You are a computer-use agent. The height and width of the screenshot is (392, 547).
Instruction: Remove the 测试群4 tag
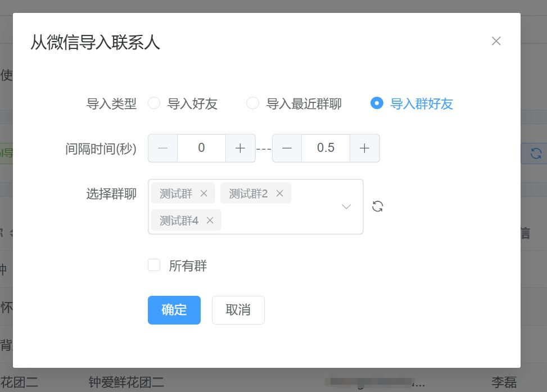210,220
